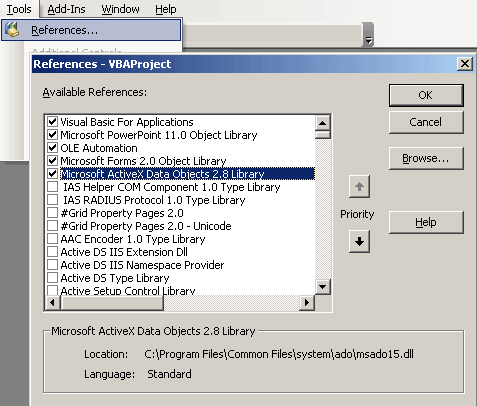Click the list's vertical scroll down arrow

point(322,287)
